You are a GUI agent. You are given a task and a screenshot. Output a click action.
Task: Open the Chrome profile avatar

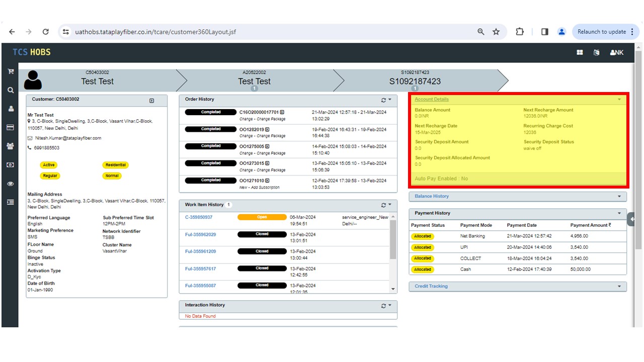(561, 32)
